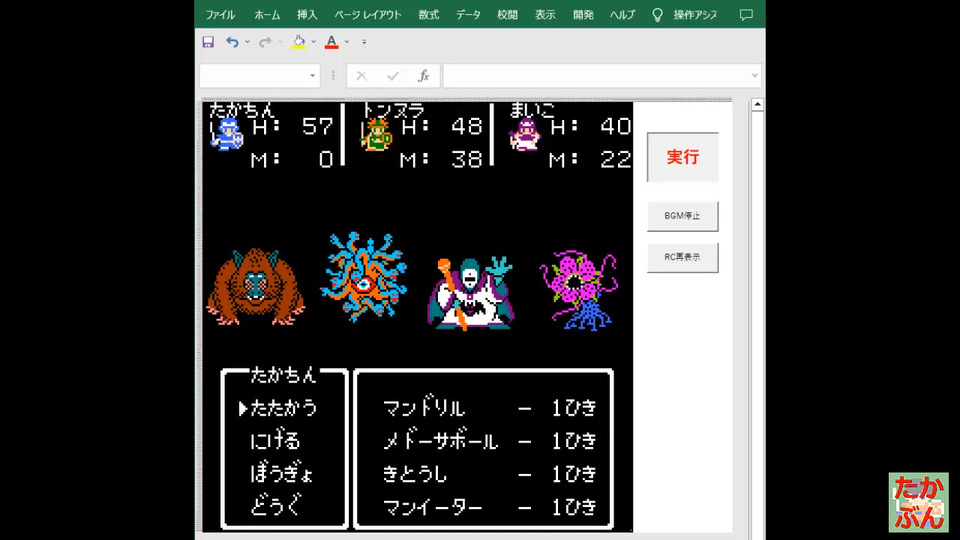The image size is (960, 540).
Task: Click the Enter checkmark formula button
Action: click(x=392, y=76)
